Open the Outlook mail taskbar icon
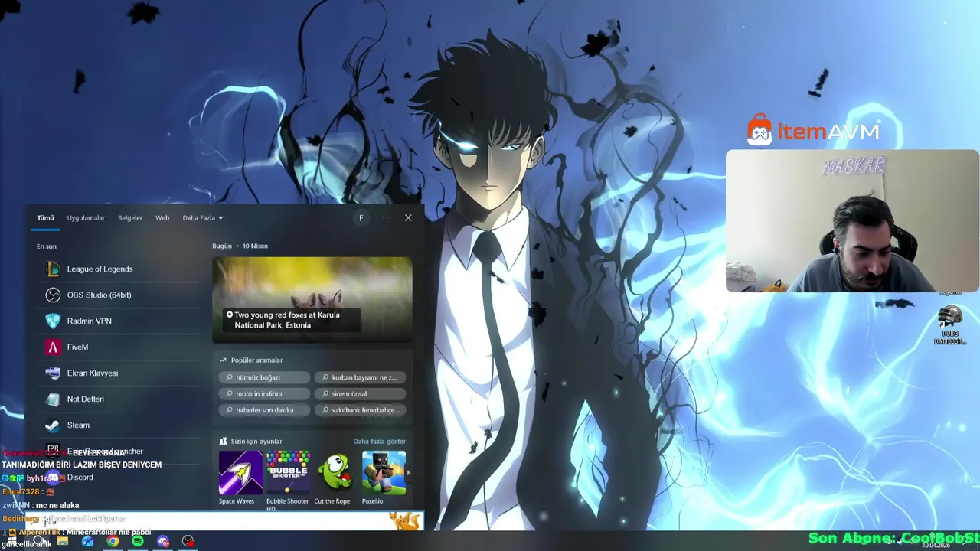Viewport: 980px width, 551px height. coord(87,542)
